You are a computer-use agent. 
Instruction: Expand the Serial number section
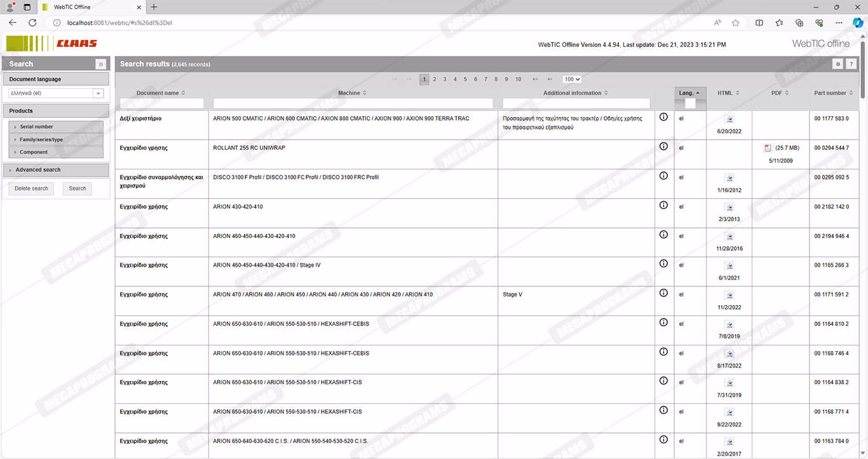click(x=56, y=127)
